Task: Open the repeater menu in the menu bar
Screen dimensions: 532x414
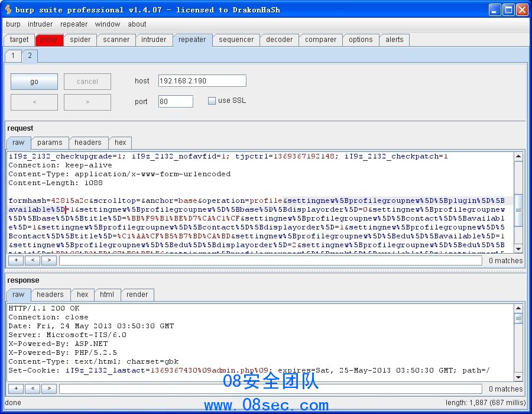Action: [74, 24]
